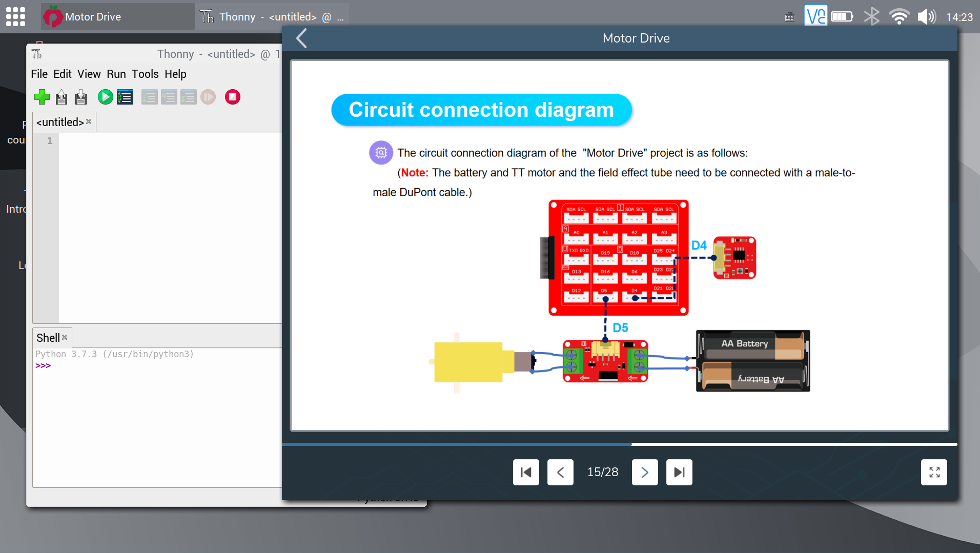The image size is (980, 553).
Task: Close the <untitled> editor tab
Action: 89,121
